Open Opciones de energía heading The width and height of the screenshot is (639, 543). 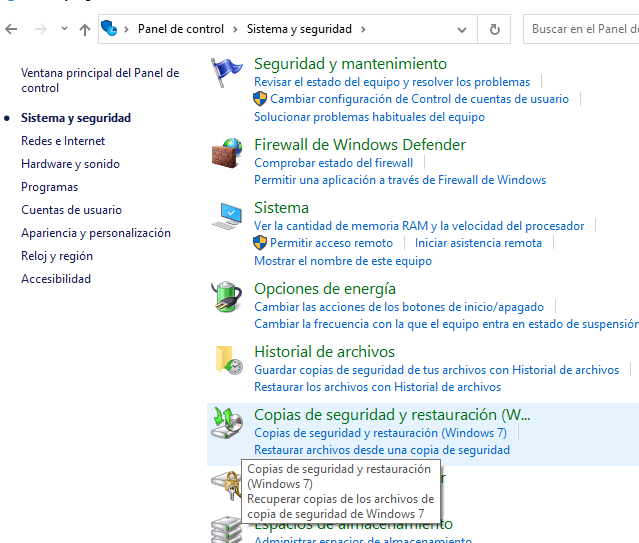[325, 289]
